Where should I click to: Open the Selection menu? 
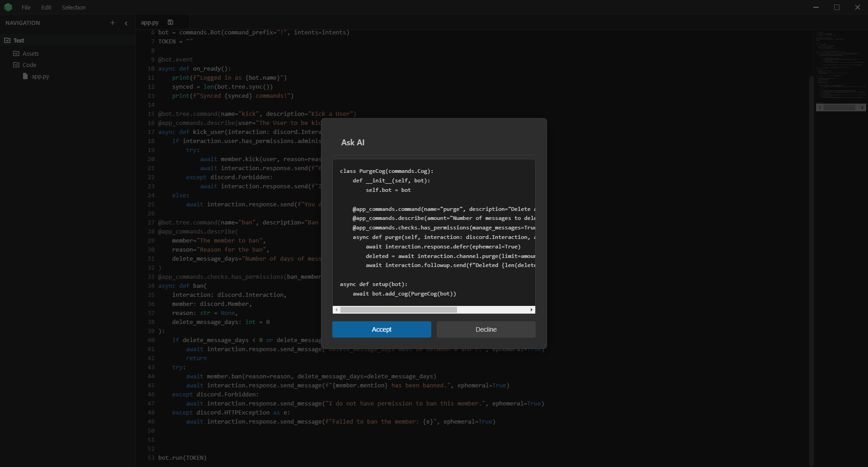[x=74, y=7]
